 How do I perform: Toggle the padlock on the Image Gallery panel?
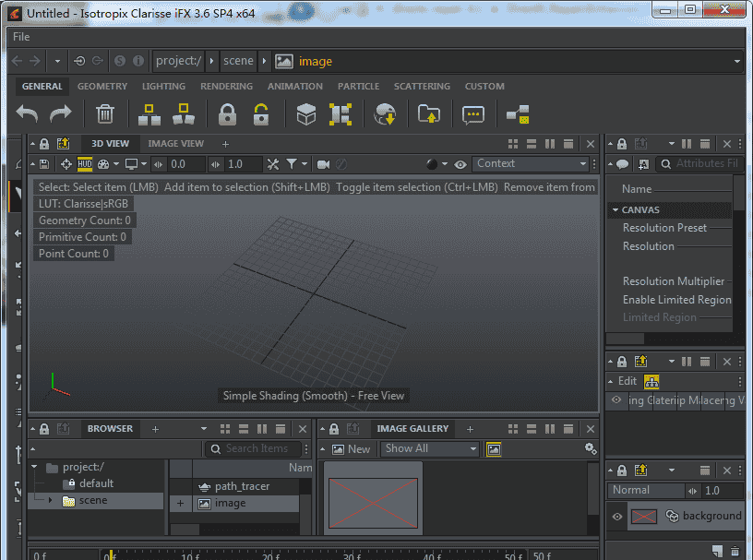334,428
